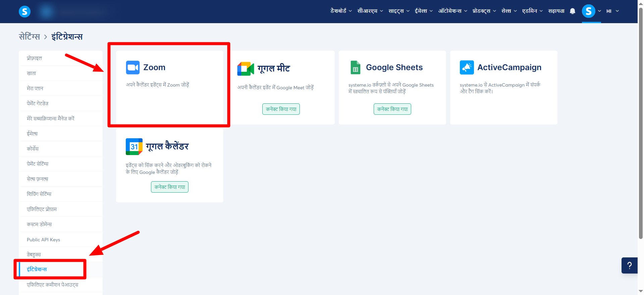Expand the सेल्स menu
Image resolution: width=644 pixels, height=295 pixels.
(509, 11)
